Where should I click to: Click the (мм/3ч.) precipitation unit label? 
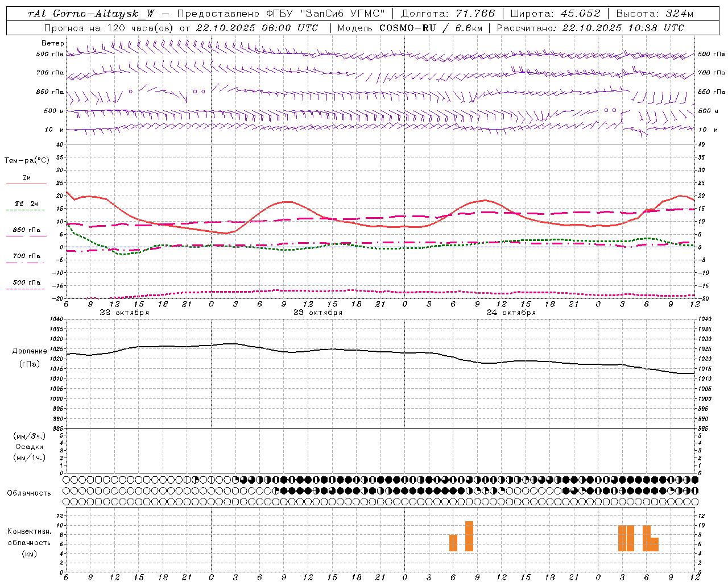point(30,436)
